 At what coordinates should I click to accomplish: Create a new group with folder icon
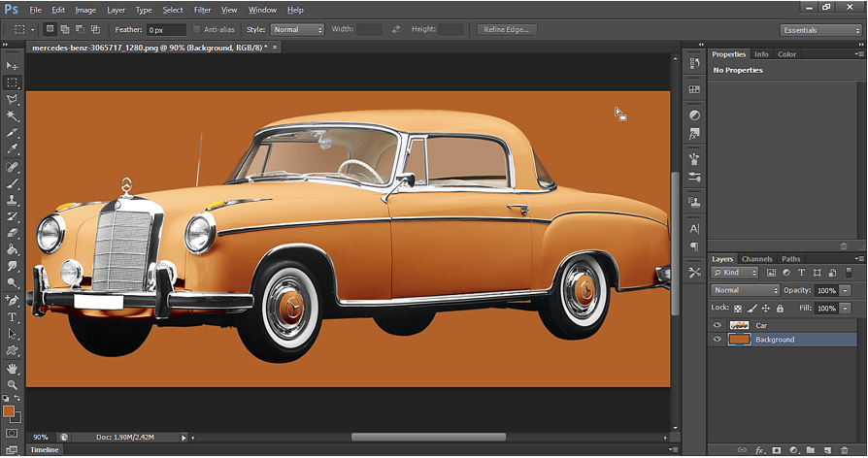point(811,450)
